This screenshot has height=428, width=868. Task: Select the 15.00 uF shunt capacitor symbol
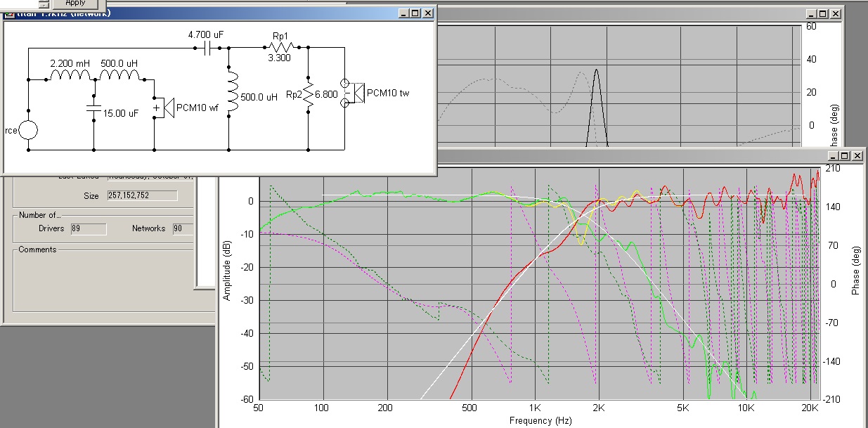(x=93, y=108)
